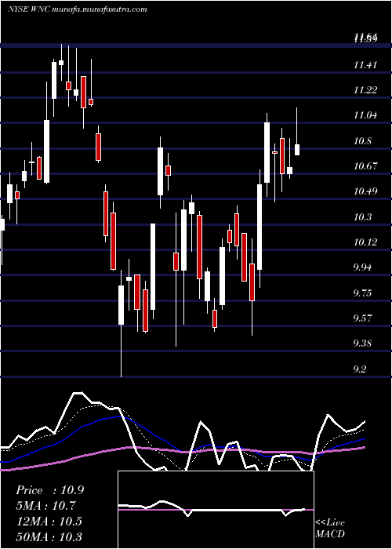Click the MACD inset chart panel

coord(216,510)
